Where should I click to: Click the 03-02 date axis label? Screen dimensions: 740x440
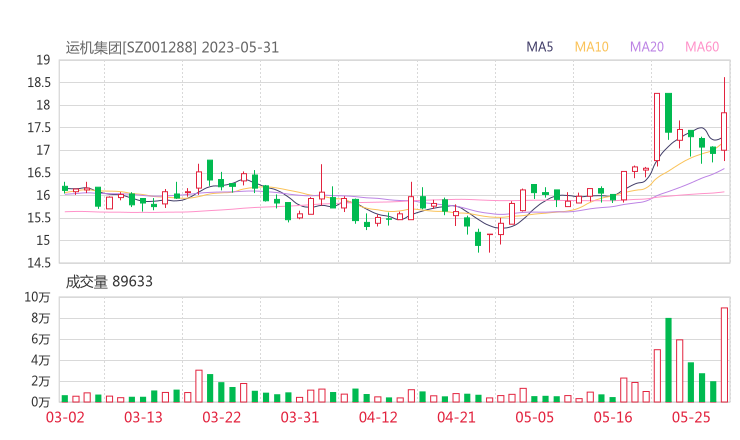click(65, 417)
